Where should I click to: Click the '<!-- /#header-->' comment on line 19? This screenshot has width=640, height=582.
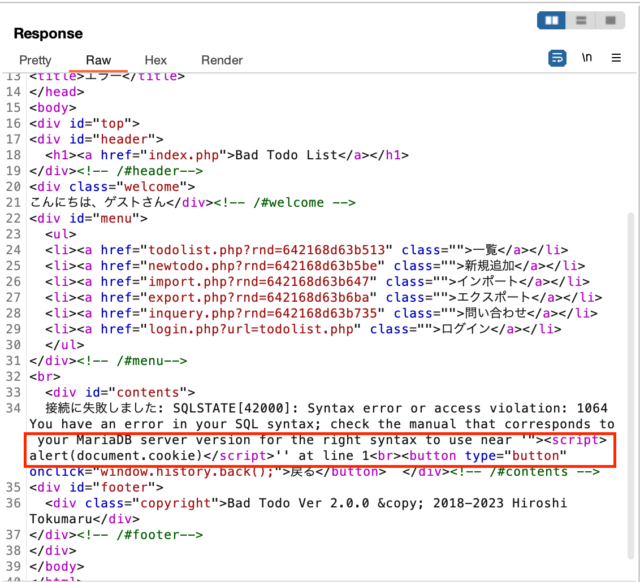click(x=140, y=171)
